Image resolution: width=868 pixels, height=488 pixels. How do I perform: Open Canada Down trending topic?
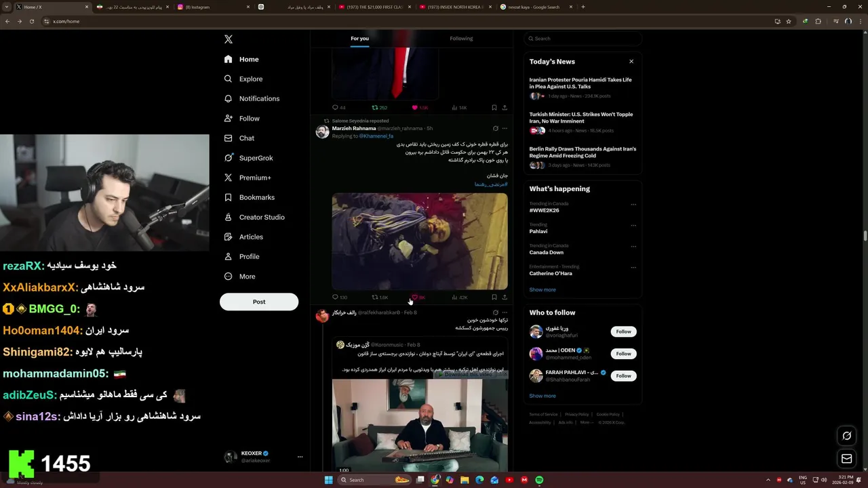tap(547, 253)
